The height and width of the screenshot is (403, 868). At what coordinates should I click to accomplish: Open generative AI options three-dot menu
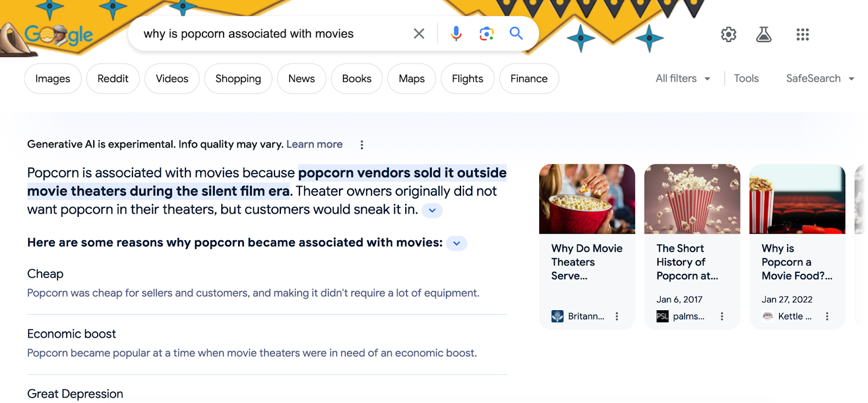point(362,145)
